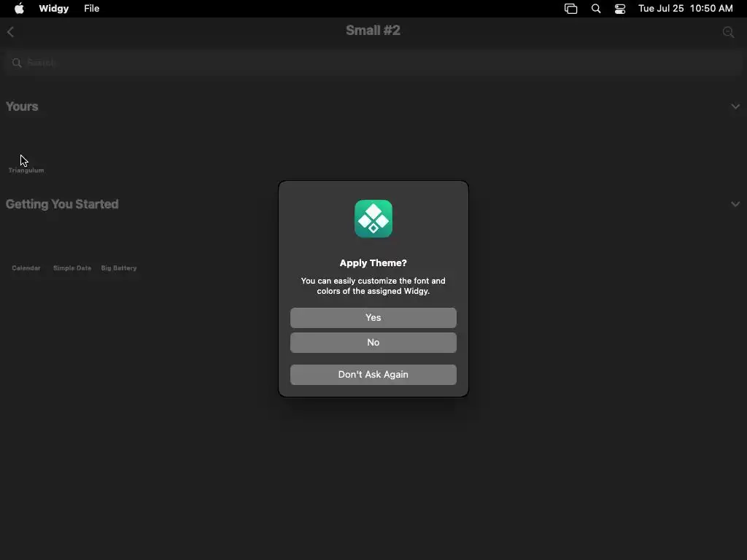Click the date and time in menu bar
This screenshot has width=747, height=560.
pos(686,9)
